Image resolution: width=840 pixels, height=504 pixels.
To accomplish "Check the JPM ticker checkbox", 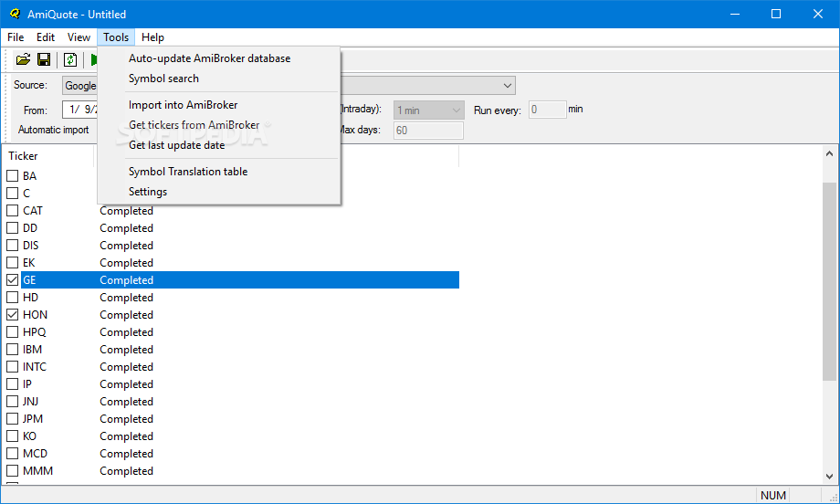I will [x=12, y=418].
